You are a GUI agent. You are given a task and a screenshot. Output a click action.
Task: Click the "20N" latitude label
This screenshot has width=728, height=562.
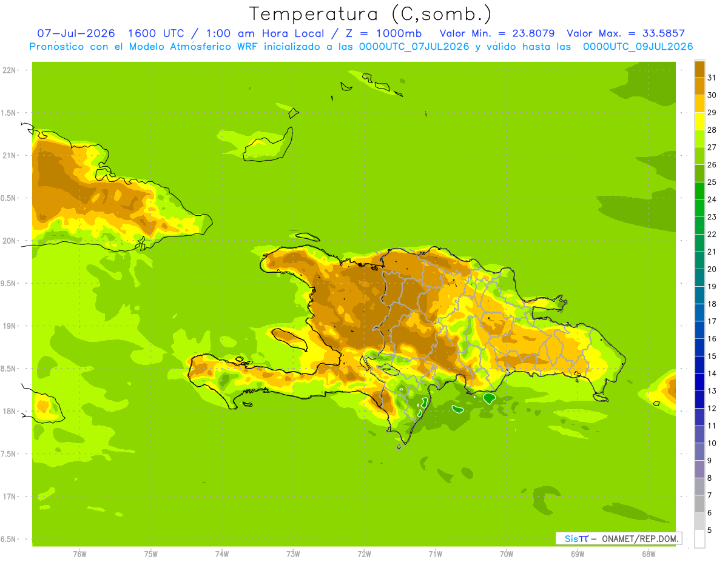click(x=10, y=241)
